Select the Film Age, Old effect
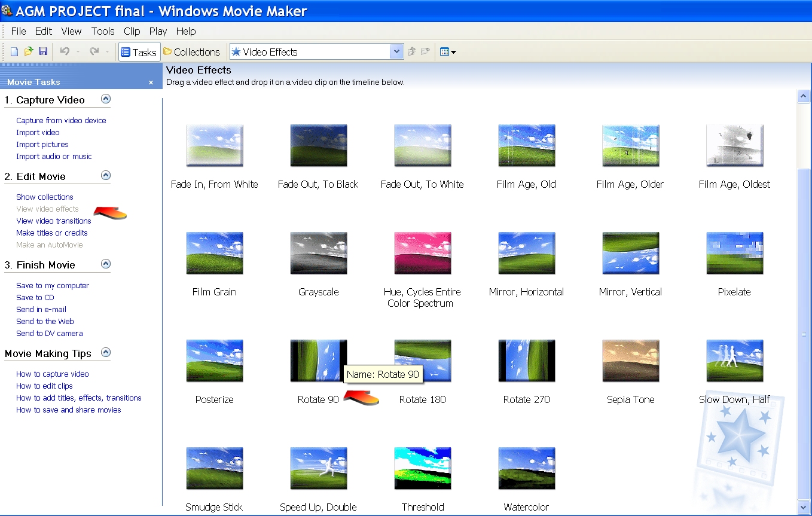The width and height of the screenshot is (812, 516). click(x=527, y=145)
